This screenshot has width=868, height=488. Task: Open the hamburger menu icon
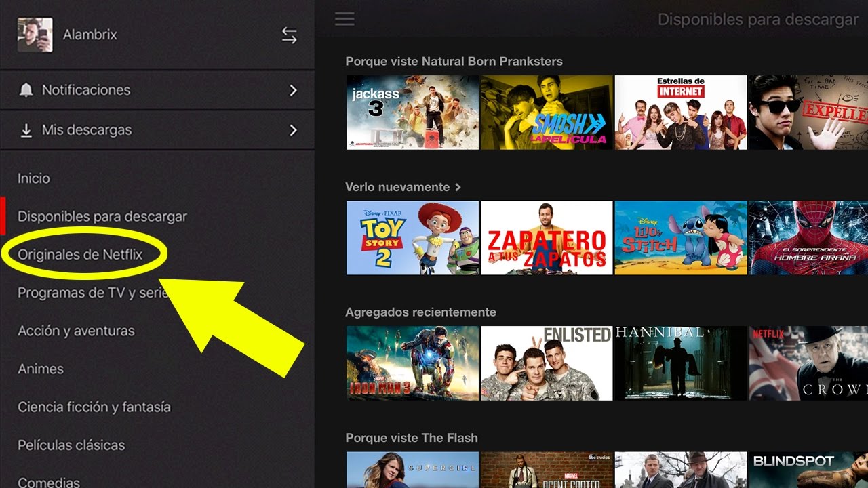(x=344, y=19)
